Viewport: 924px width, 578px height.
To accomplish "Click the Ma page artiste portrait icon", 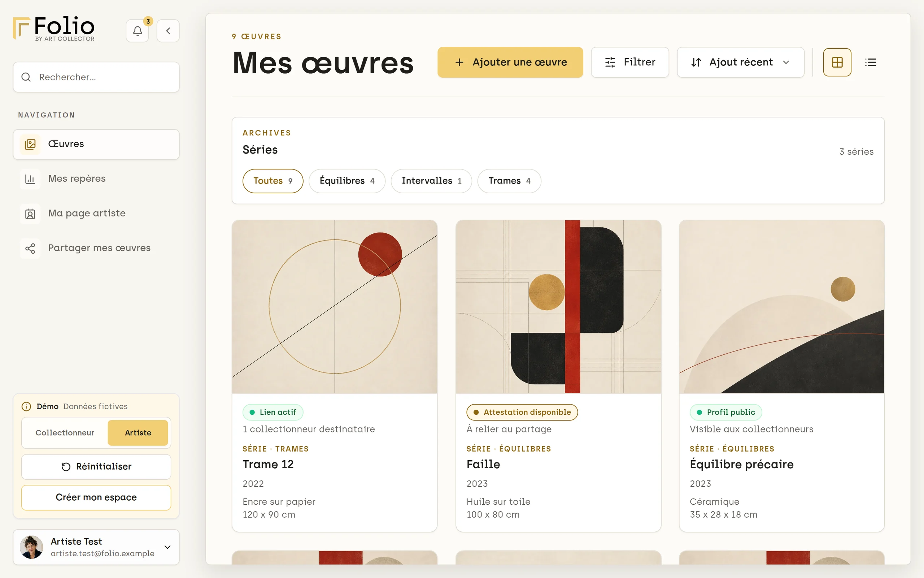I will (30, 214).
